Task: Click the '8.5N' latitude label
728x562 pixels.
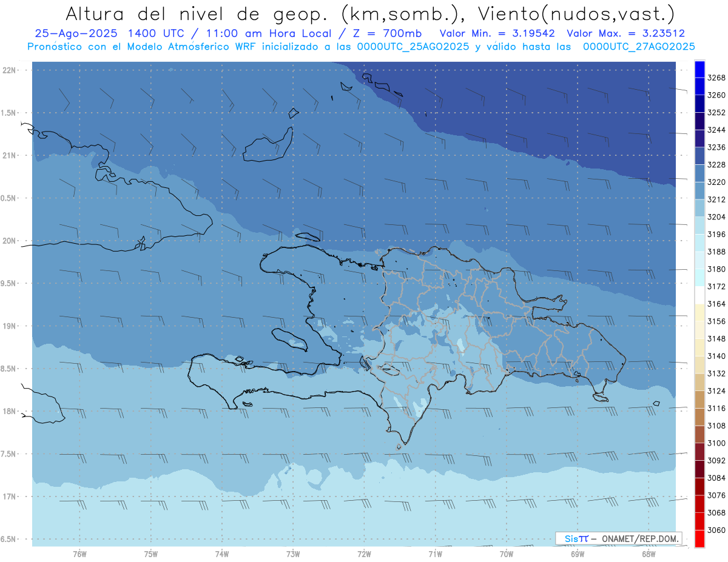Action: click(9, 369)
